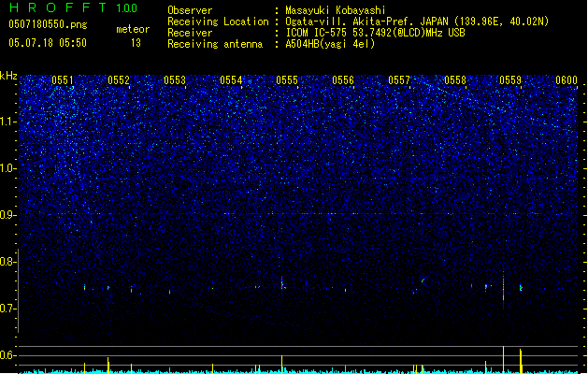
Task: Click the date stamp 05.07.18 05:50
Action: pos(48,43)
